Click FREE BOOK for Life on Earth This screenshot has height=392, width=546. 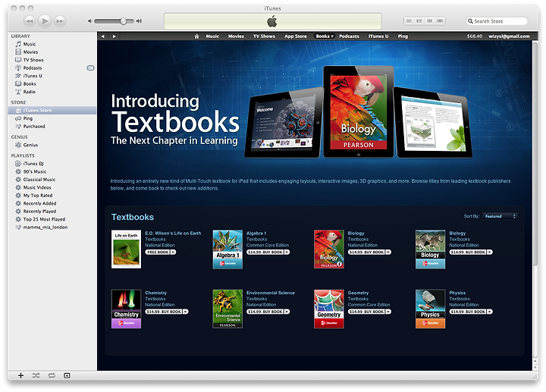(x=158, y=252)
